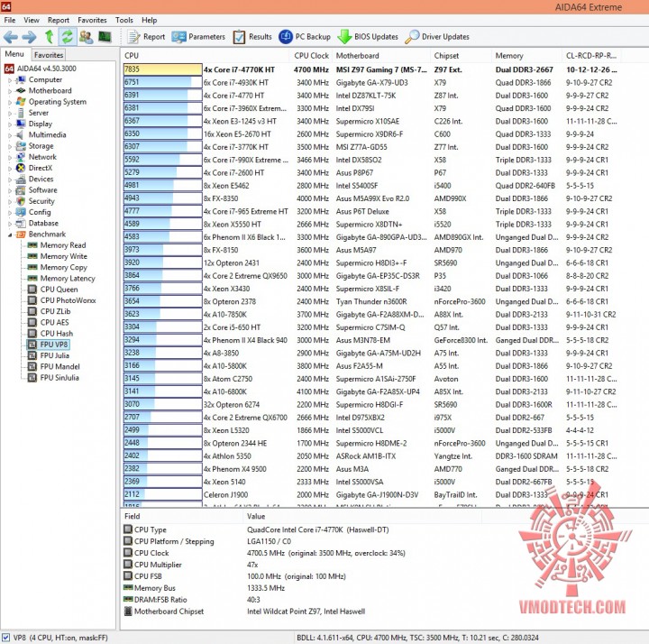Click the green Up arrow icon

click(x=50, y=37)
